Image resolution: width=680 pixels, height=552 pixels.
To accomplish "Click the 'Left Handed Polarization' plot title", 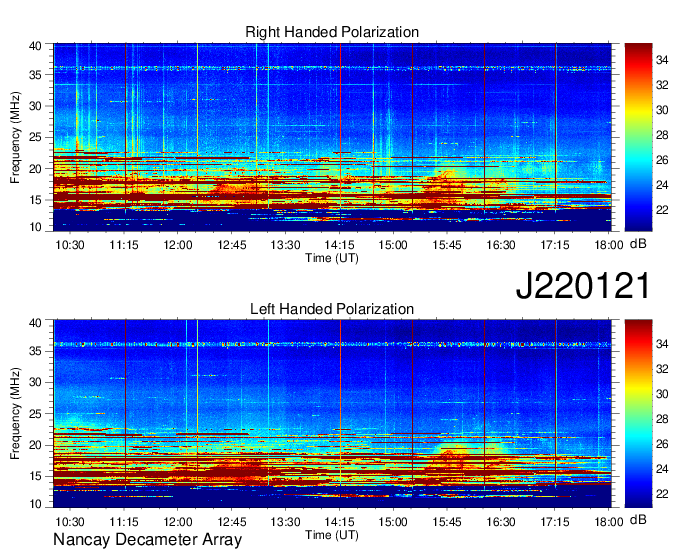I will [x=332, y=309].
